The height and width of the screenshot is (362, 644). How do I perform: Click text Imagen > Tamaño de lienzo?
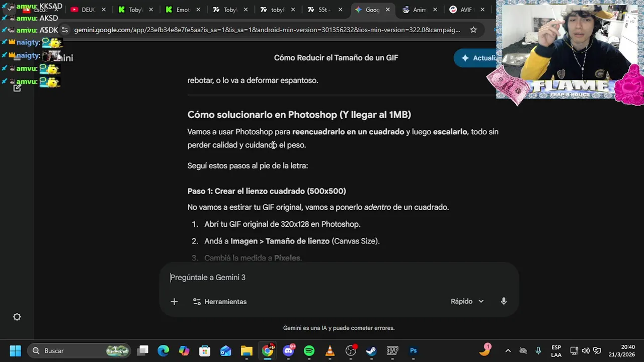click(x=280, y=241)
